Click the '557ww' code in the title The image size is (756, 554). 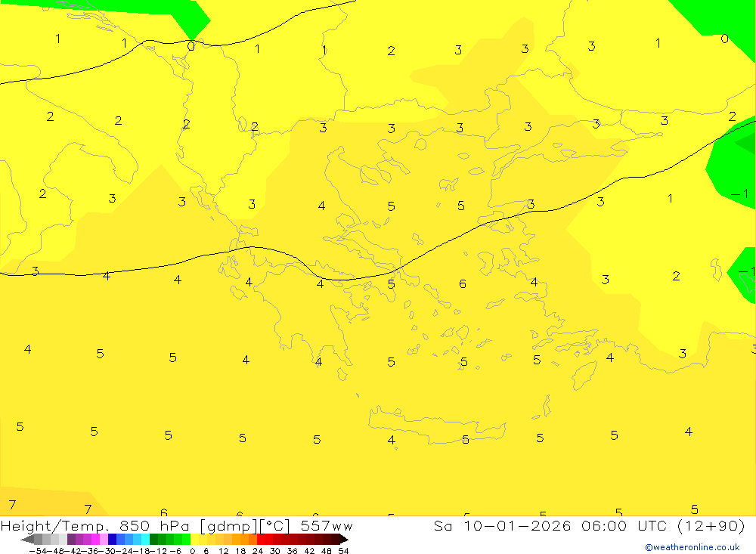point(327,525)
